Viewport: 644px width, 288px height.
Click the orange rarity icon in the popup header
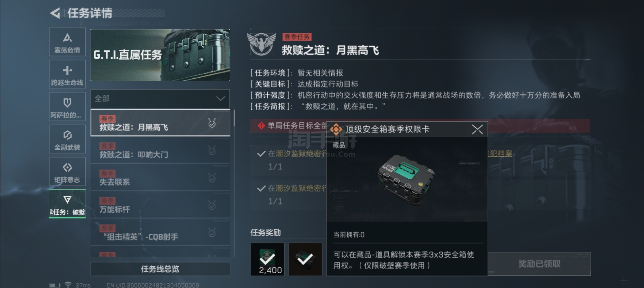pos(336,129)
